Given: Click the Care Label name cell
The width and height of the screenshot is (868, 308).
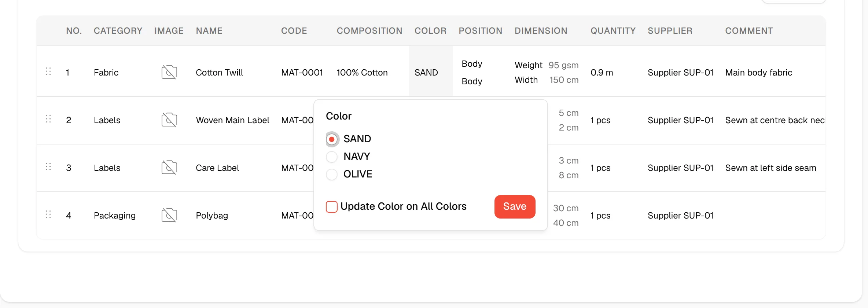Looking at the screenshot, I should point(217,168).
